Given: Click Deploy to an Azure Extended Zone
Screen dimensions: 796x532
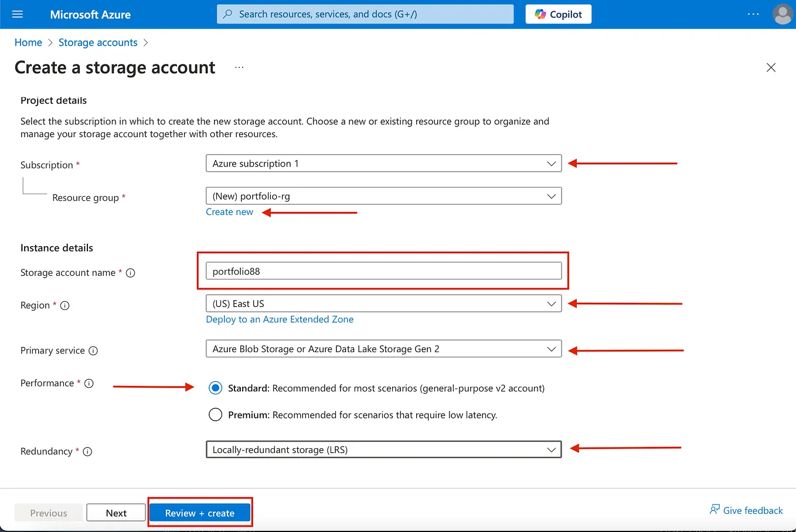Looking at the screenshot, I should 280,319.
